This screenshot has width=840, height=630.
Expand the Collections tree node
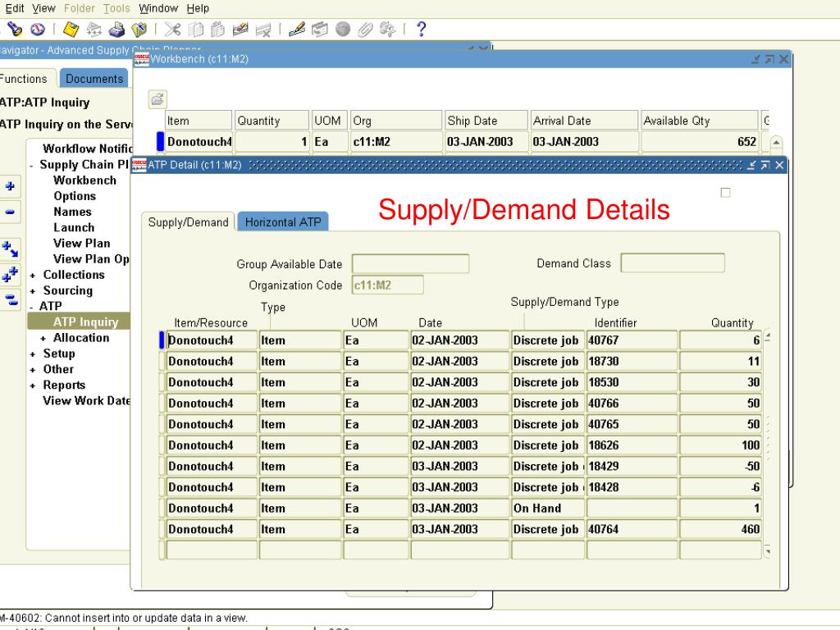[32, 276]
